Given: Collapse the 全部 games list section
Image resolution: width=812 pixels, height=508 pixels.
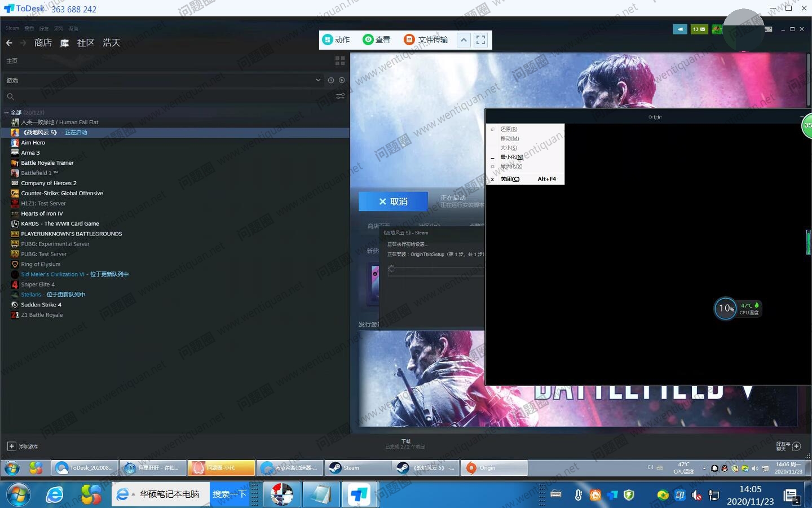Looking at the screenshot, I should point(7,112).
